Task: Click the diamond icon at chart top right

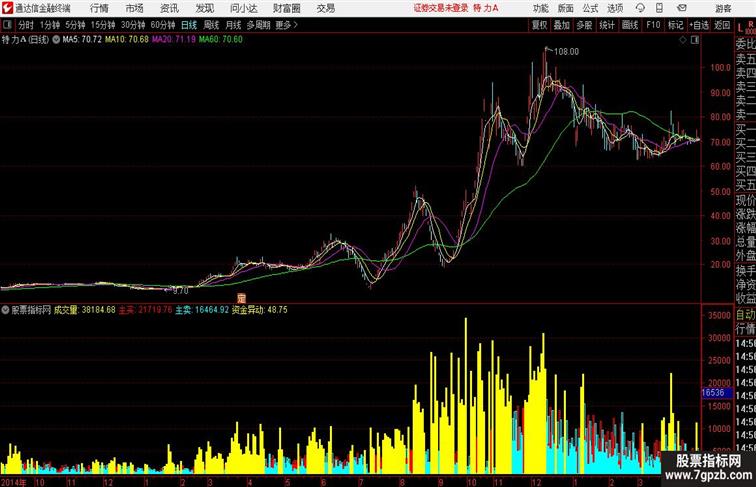Action: coord(683,40)
